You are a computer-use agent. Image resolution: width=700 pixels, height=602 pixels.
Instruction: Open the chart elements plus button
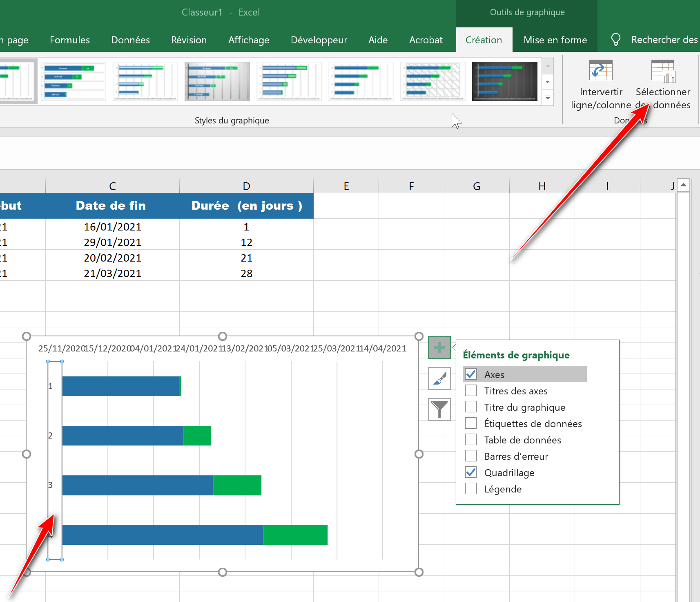point(439,347)
